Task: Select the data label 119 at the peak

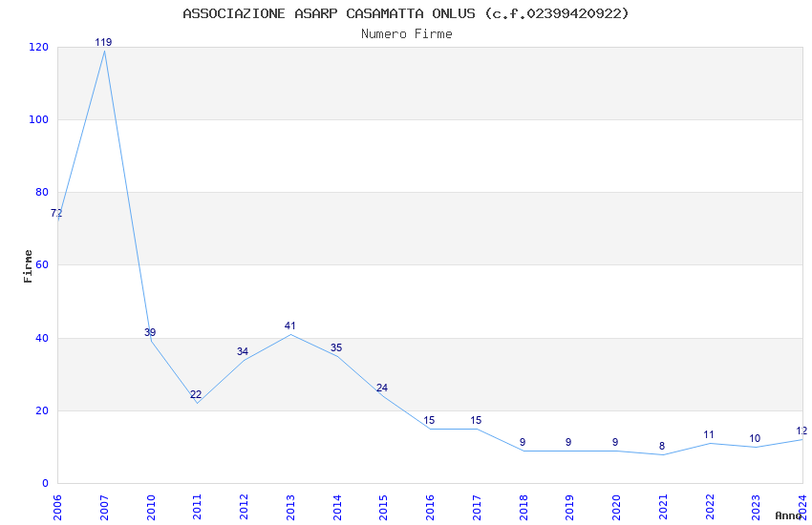Action: coord(103,42)
